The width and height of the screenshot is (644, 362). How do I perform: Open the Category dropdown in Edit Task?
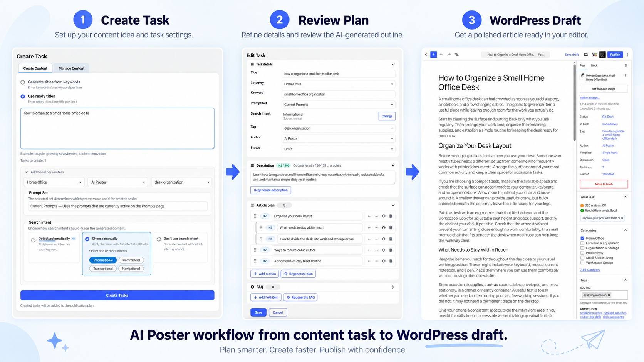[x=338, y=84]
